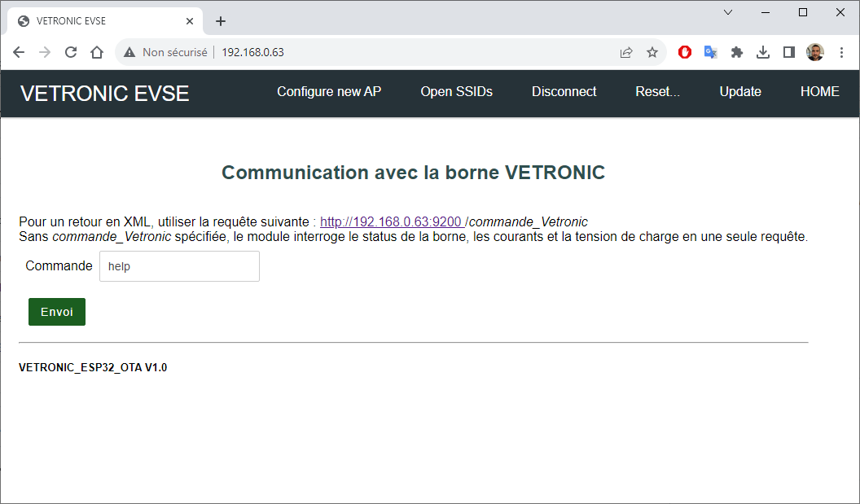Open the red ad blocker extension

click(684, 52)
